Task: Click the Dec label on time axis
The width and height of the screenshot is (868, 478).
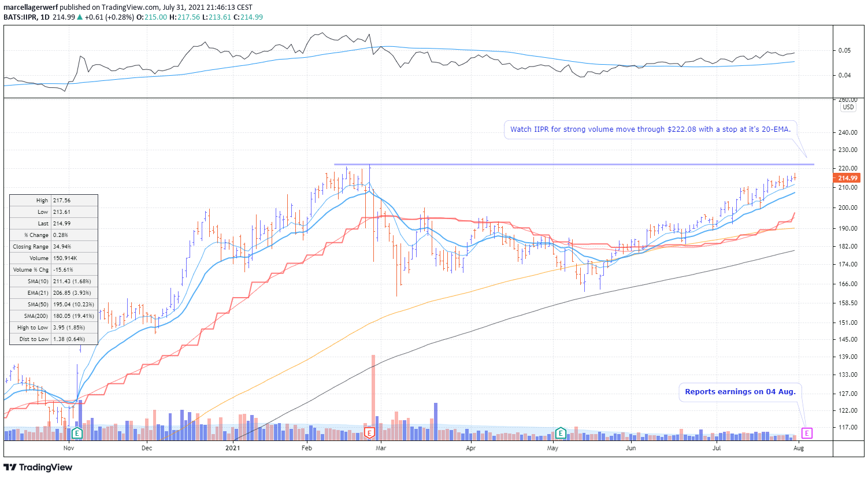Action: [x=147, y=448]
